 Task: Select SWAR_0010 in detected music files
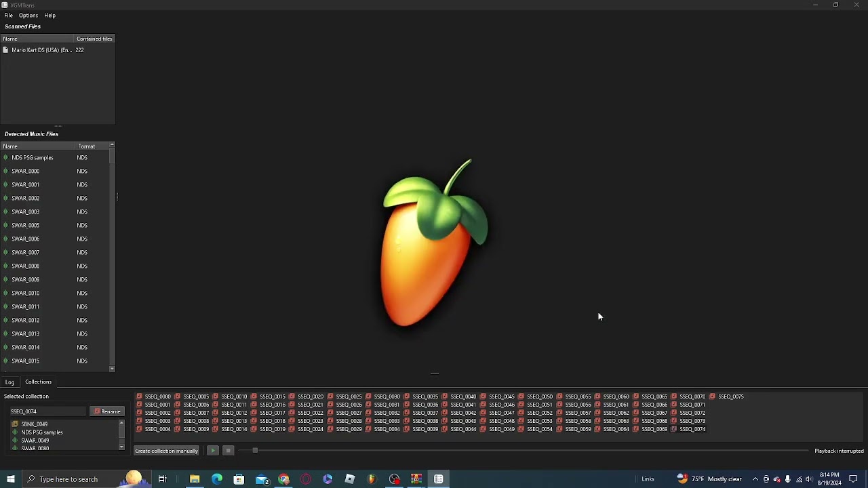pyautogui.click(x=56, y=293)
